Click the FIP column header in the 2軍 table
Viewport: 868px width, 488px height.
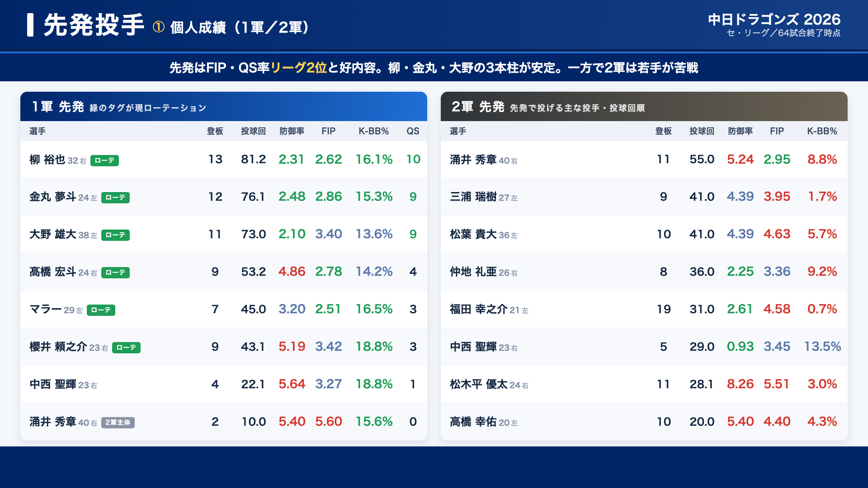tap(777, 131)
